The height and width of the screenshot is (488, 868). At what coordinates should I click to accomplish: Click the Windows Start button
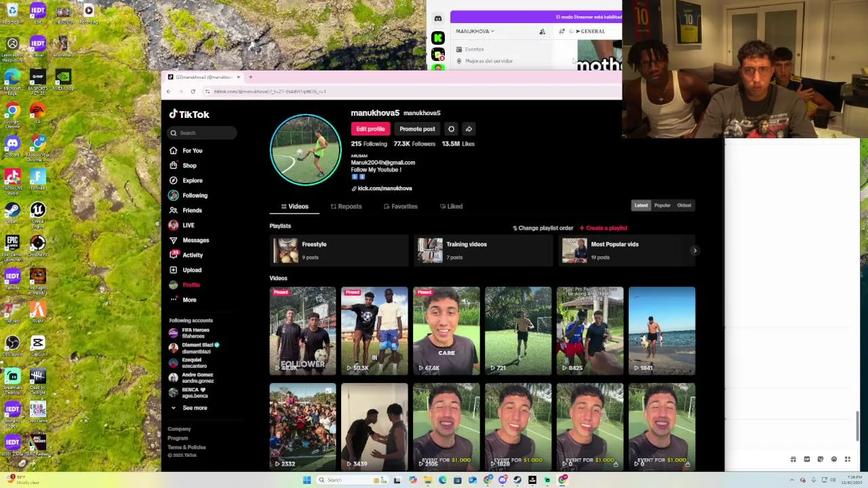tap(307, 480)
